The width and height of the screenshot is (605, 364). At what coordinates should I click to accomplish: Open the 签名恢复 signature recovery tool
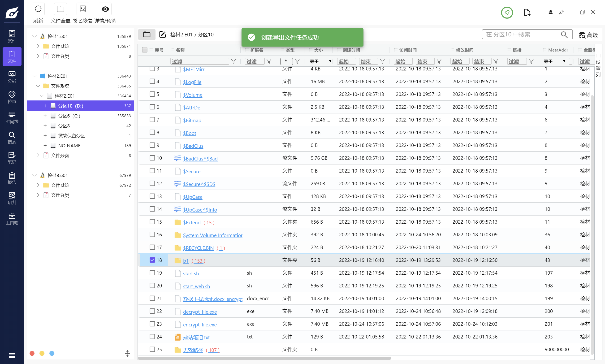coord(83,9)
